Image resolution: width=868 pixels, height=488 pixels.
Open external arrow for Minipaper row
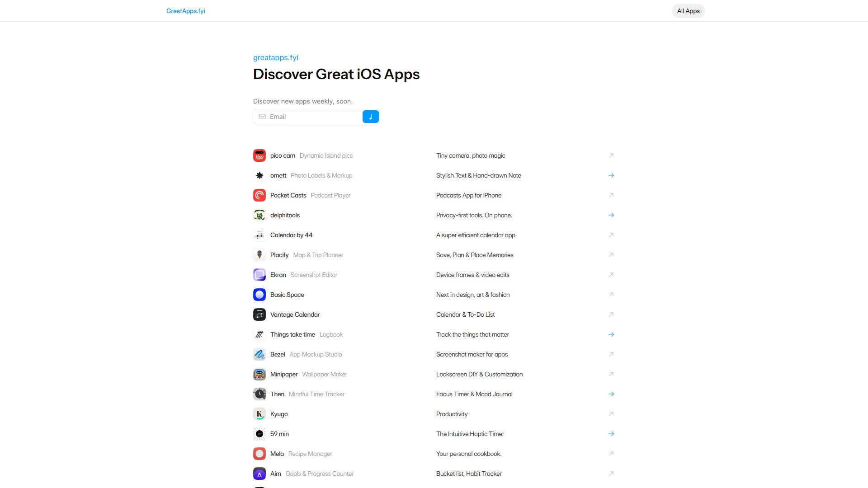pyautogui.click(x=611, y=374)
